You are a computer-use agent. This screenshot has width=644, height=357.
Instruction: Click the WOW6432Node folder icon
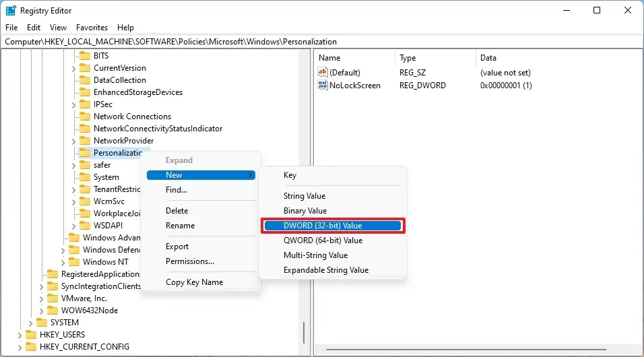(x=52, y=310)
